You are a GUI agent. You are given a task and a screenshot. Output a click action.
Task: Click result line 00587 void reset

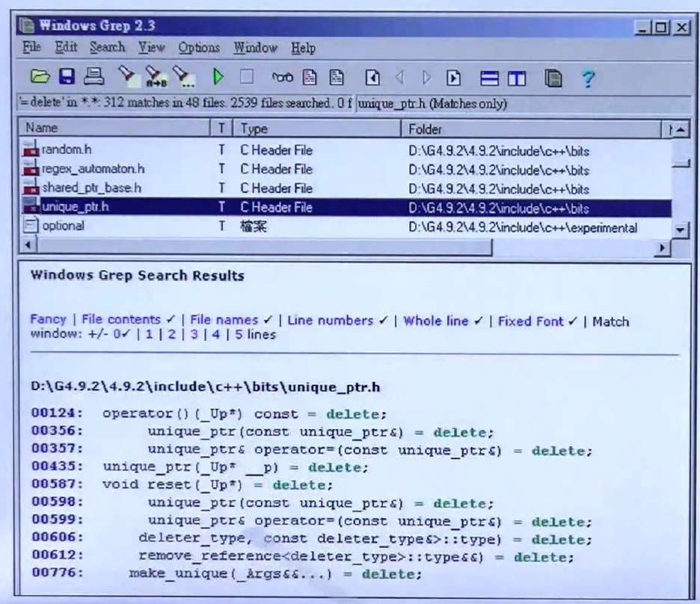[x=182, y=484]
